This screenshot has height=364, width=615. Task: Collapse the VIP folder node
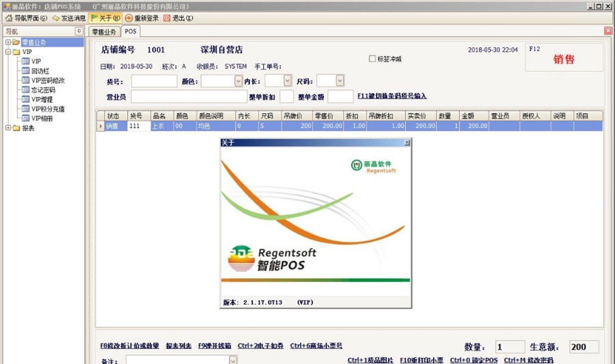pos(8,52)
